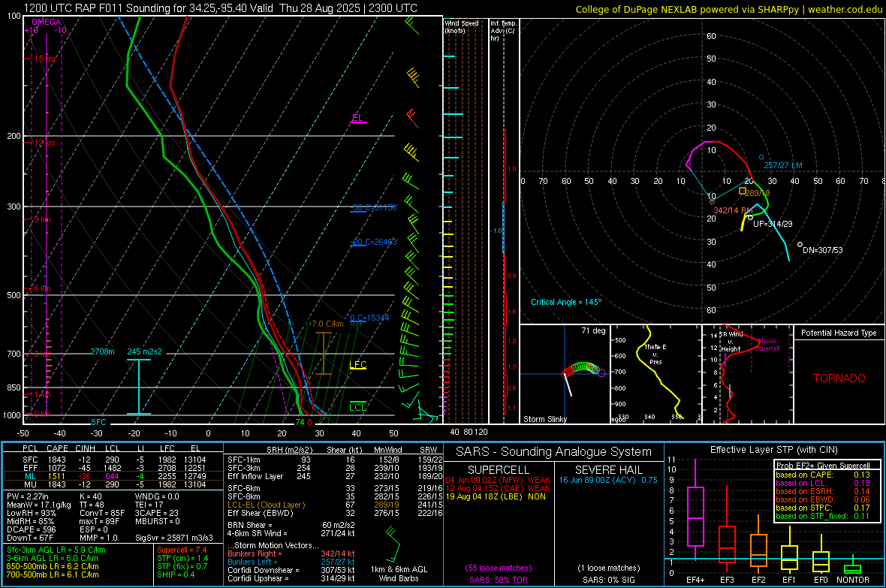Select the 04 Jun 00 02Z (NFW) WEAK analog
The image size is (886, 588).
click(498, 480)
